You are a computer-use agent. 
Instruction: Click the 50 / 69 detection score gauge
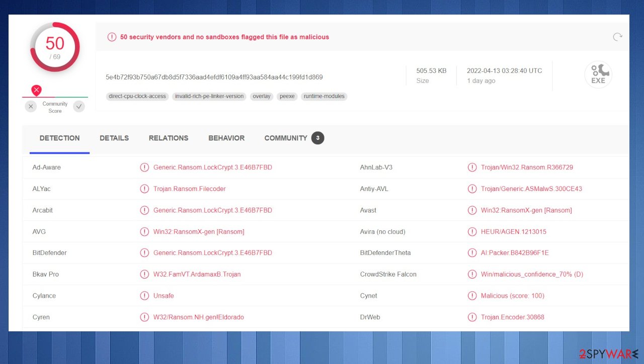pos(55,47)
